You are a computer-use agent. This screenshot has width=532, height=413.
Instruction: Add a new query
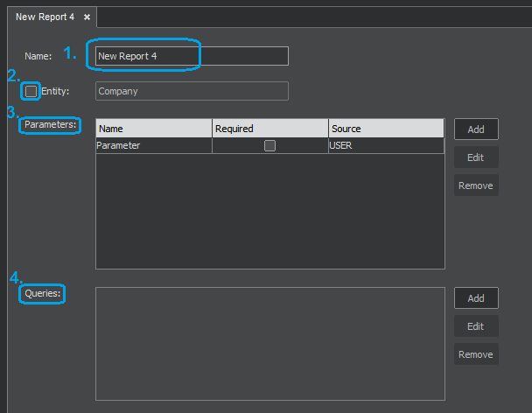pos(476,298)
